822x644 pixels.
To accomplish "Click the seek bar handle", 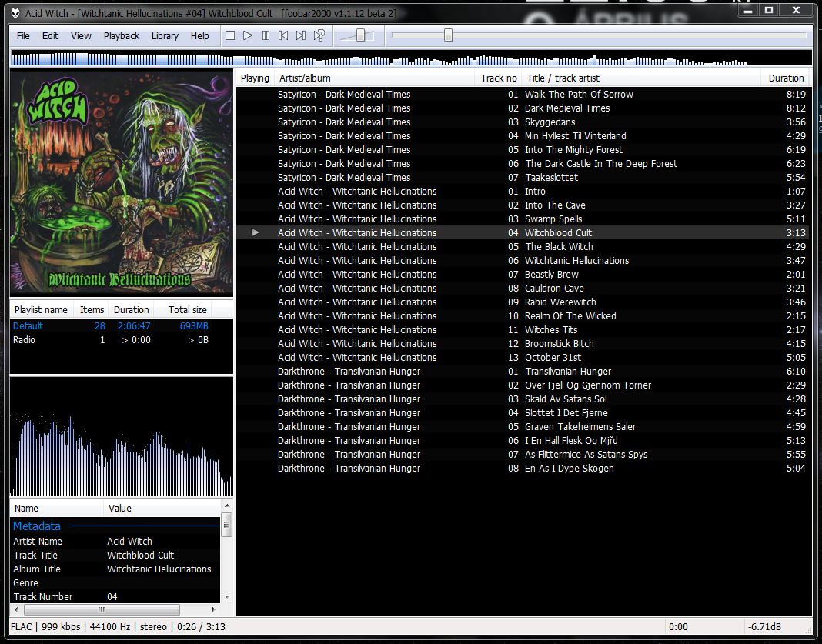I will pyautogui.click(x=448, y=35).
